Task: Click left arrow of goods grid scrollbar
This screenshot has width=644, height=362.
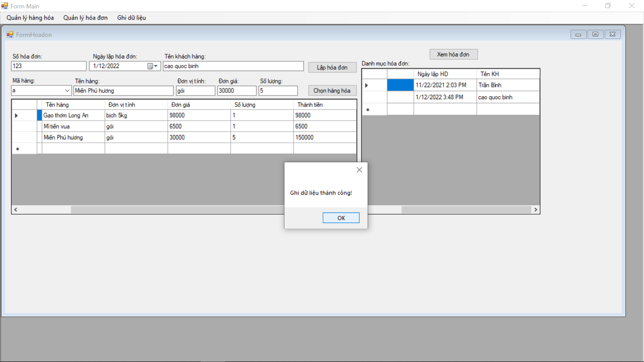Action: coord(15,209)
